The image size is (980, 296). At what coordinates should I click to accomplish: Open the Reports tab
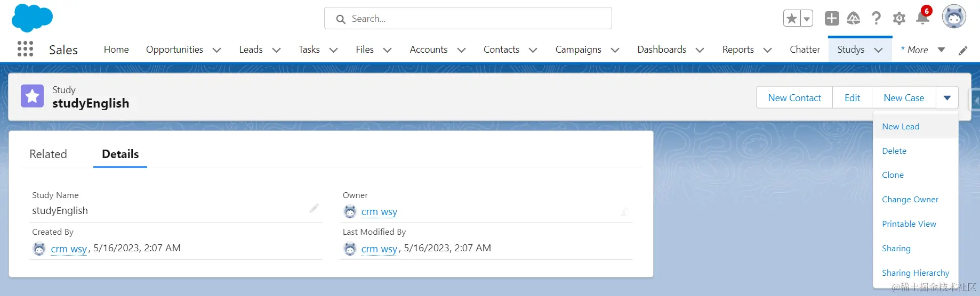pyautogui.click(x=738, y=50)
